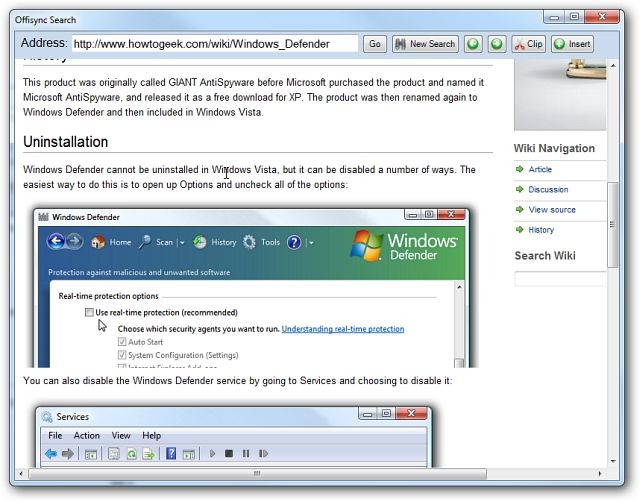Open the Help menu in Services window
640x501 pixels.
point(151,436)
